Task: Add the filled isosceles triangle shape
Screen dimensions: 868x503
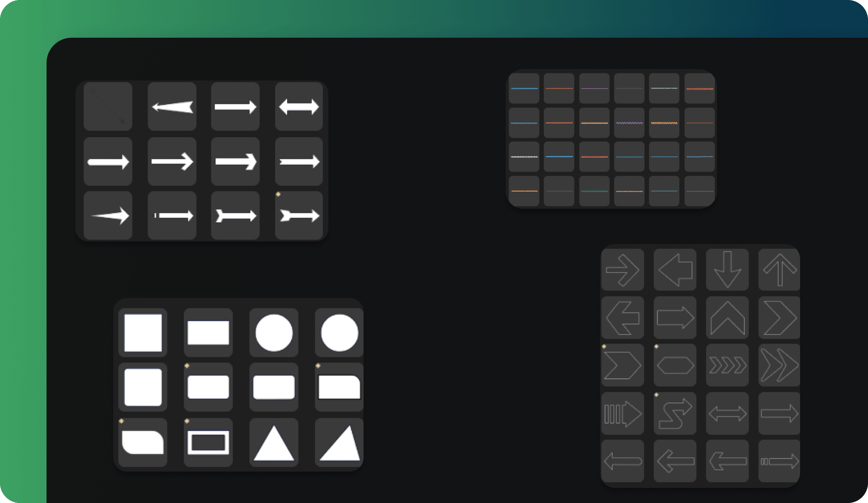Action: coord(274,442)
